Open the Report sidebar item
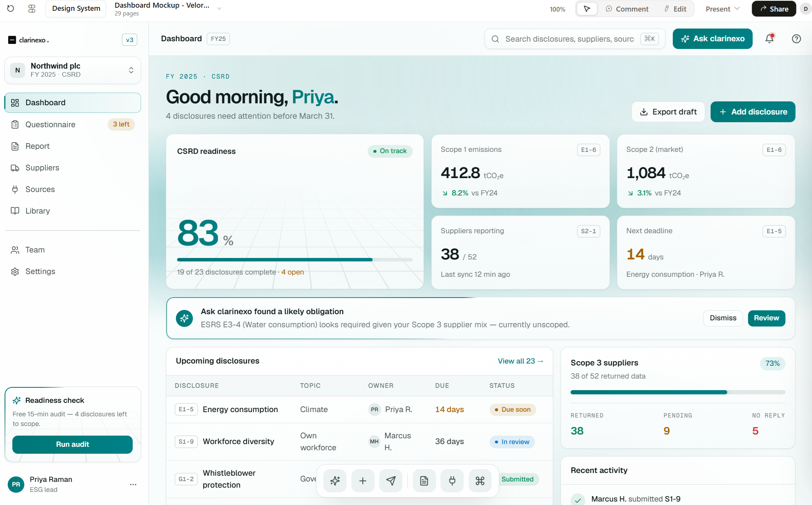The height and width of the screenshot is (505, 812). coord(73,146)
